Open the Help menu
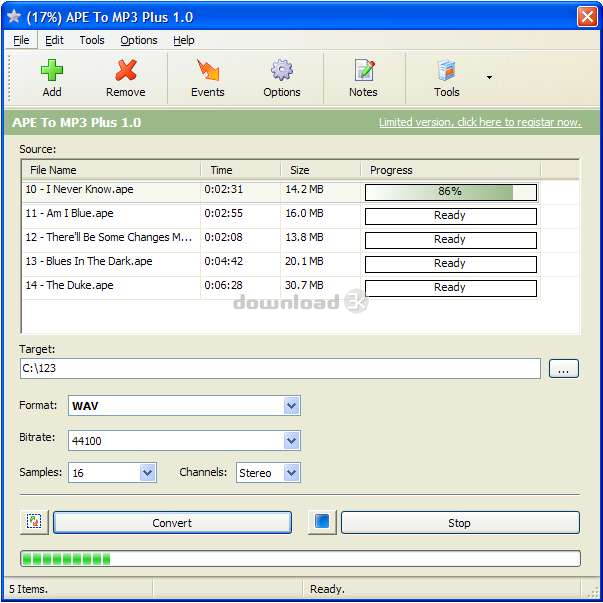 point(184,40)
